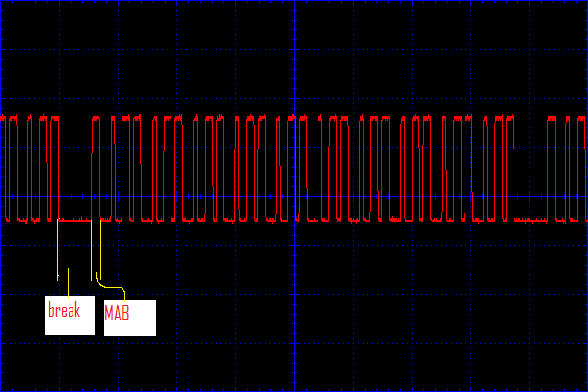This screenshot has height=392, width=588.
Task: Click the falling edge where the left break begins
Action: [x=59, y=171]
